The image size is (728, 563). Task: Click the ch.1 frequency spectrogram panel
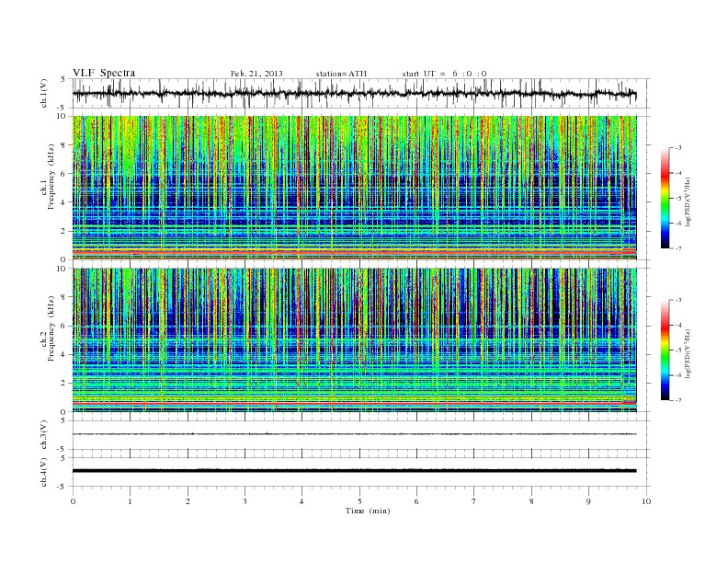click(355, 188)
